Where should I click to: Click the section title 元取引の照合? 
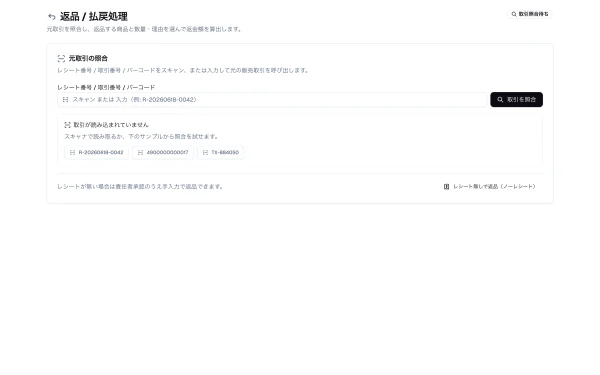coord(88,59)
